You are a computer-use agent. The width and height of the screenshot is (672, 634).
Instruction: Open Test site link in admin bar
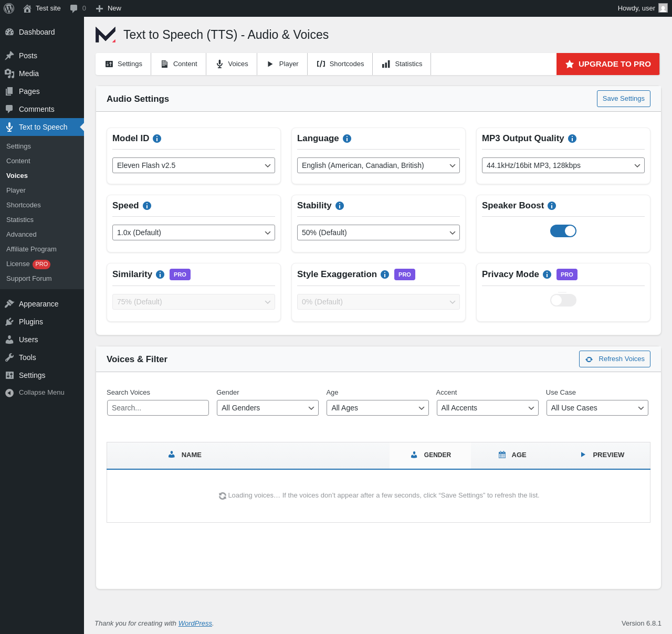(42, 8)
